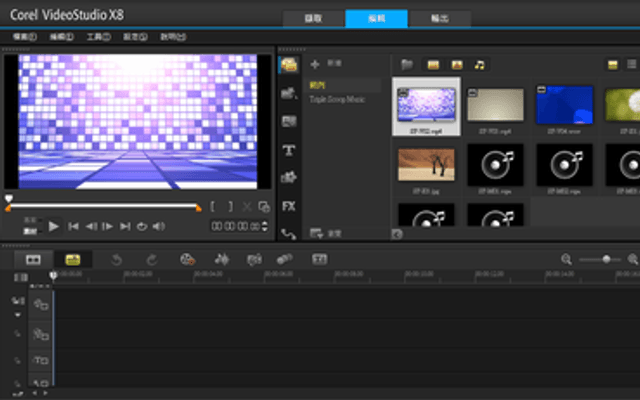Select the Triple Scoop Music folder

click(x=337, y=99)
